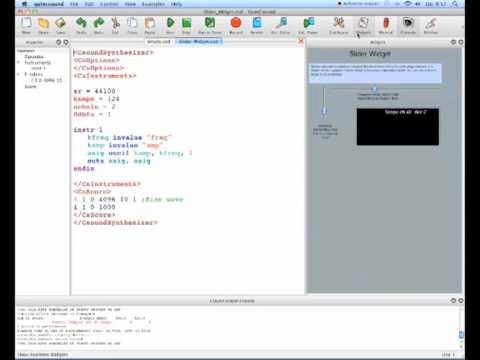The width and height of the screenshot is (480, 360).
Task: Click the 'i 1 0 1000' score line
Action: (x=94, y=207)
